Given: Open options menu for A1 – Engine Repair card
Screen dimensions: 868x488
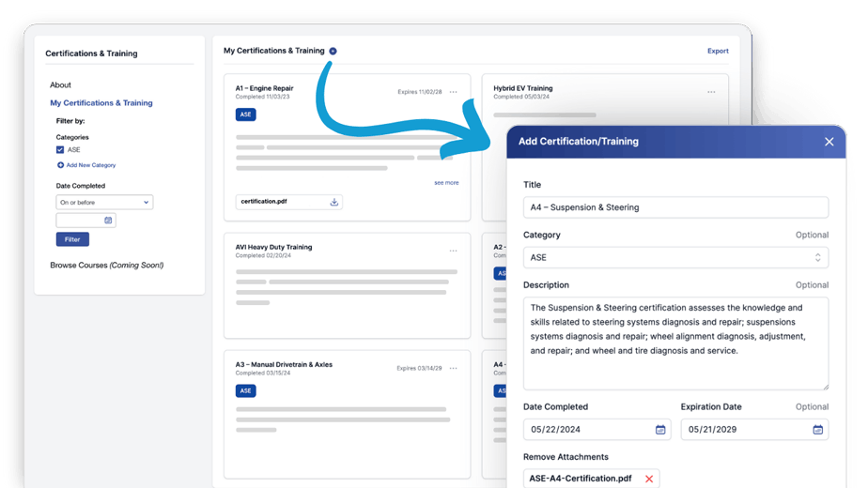Looking at the screenshot, I should [454, 92].
